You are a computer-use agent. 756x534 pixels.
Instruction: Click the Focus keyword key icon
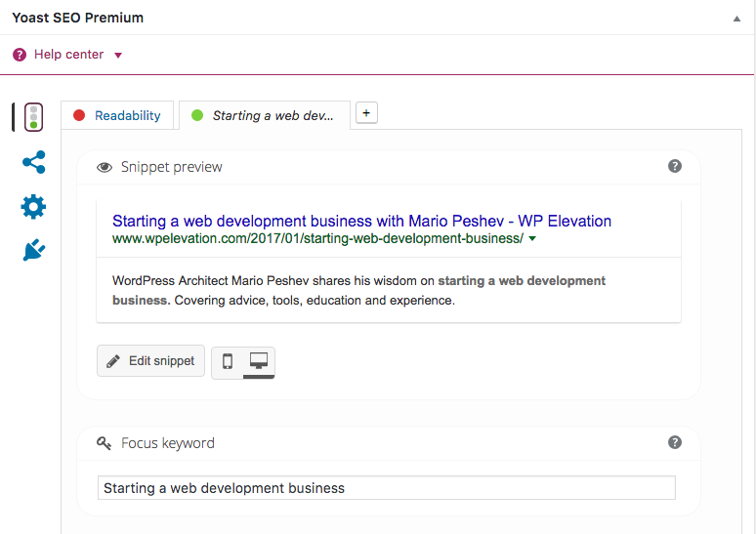pyautogui.click(x=104, y=443)
